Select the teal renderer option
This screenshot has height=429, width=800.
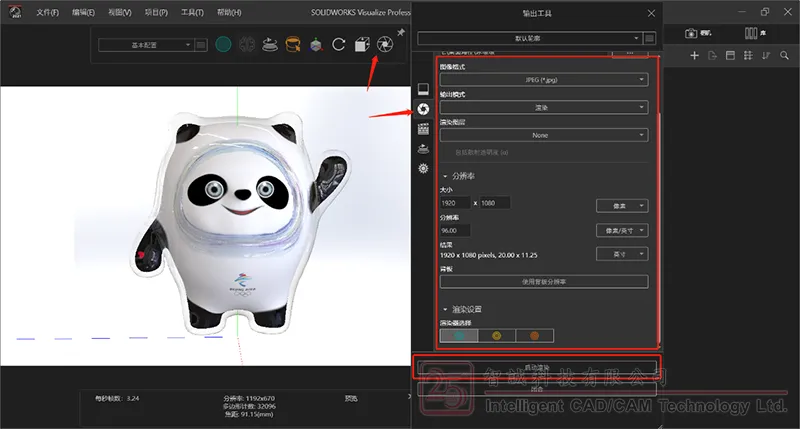point(459,336)
